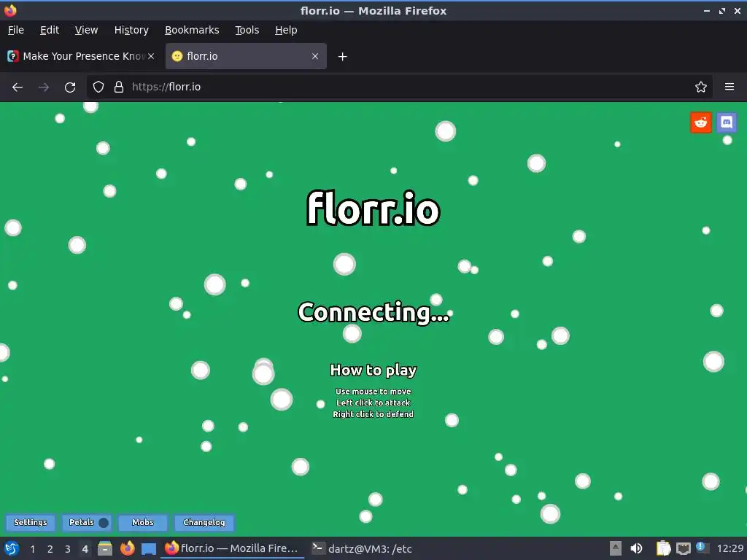Viewport: 747px width, 560px height.
Task: Close the Make Your Presence Known tab
Action: coord(151,56)
